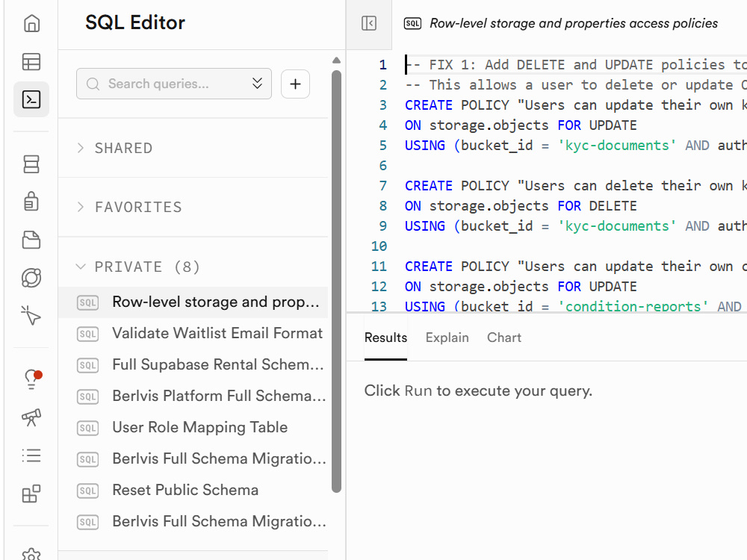Open the search sort options chevron

[x=257, y=84]
